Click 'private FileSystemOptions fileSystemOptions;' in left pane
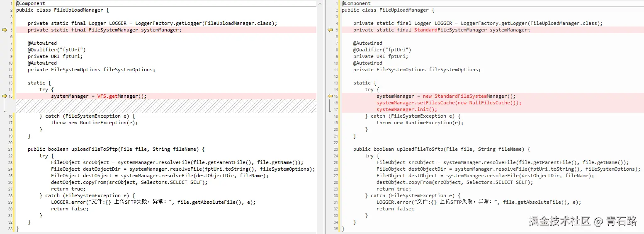Screen dimensions: 644x234 point(92,70)
